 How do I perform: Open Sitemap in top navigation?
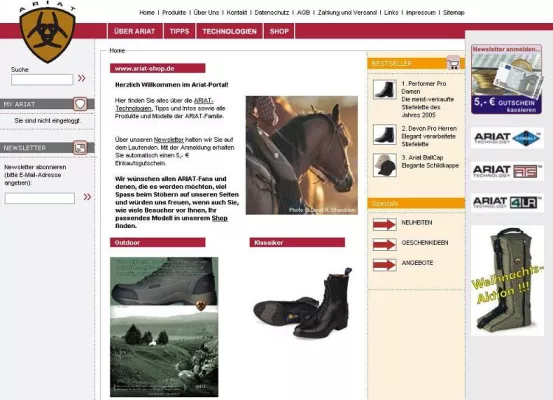click(454, 12)
